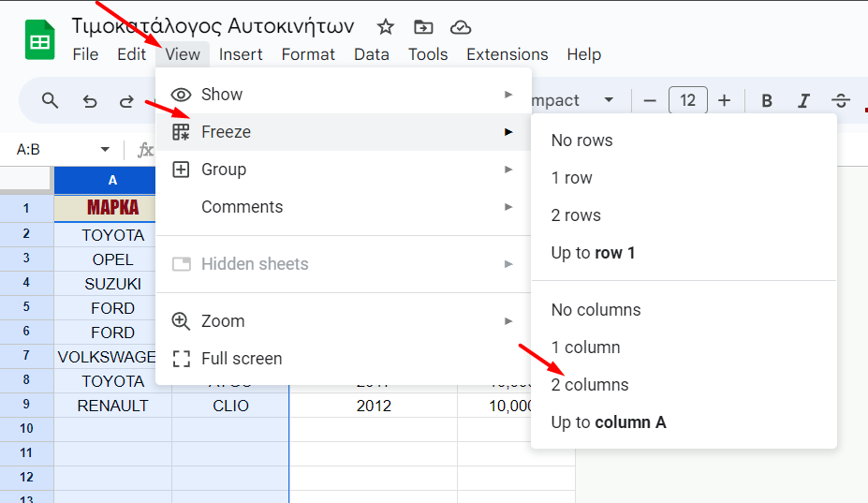Undo the last action
The height and width of the screenshot is (503, 868).
click(89, 101)
